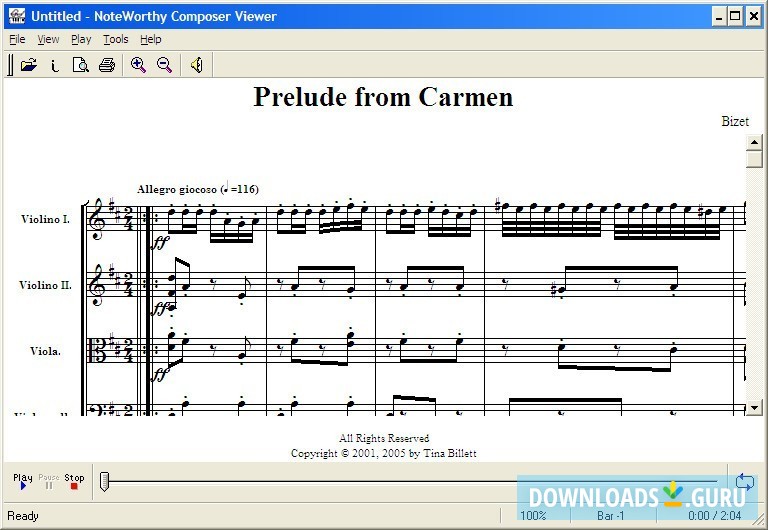This screenshot has width=768, height=530.
Task: Click the vertical scrollbar down arrow
Action: (754, 407)
